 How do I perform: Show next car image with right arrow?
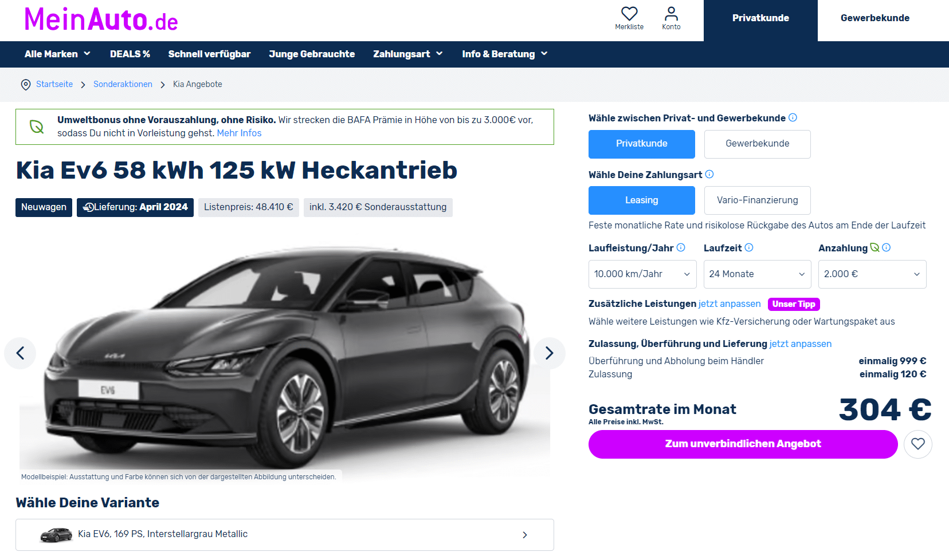tap(549, 353)
